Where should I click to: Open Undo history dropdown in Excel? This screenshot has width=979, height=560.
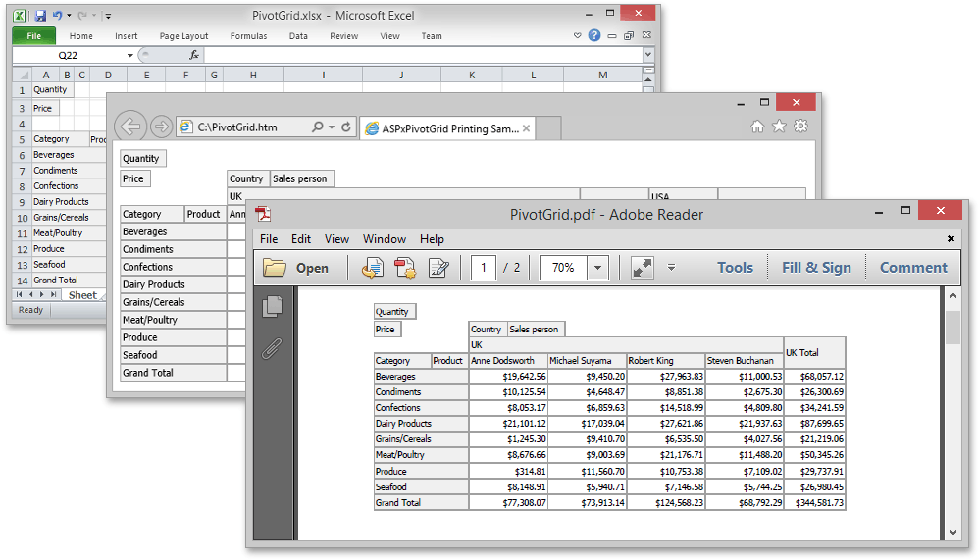coord(69,16)
